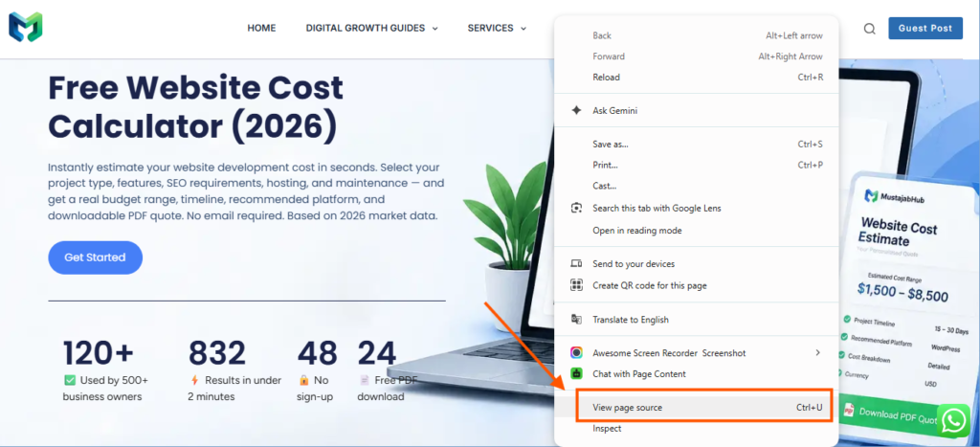This screenshot has height=447, width=980.
Task: Click 'Free PDF download' text
Action: point(386,389)
